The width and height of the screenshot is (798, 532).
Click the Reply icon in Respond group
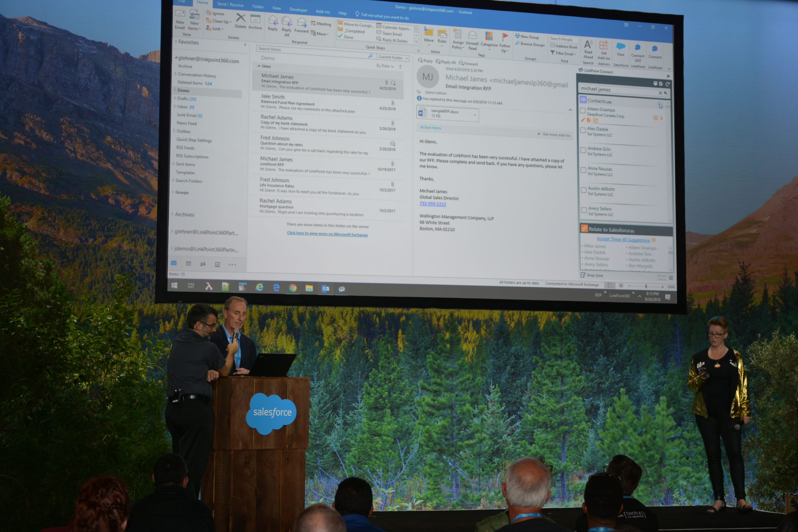[x=273, y=21]
